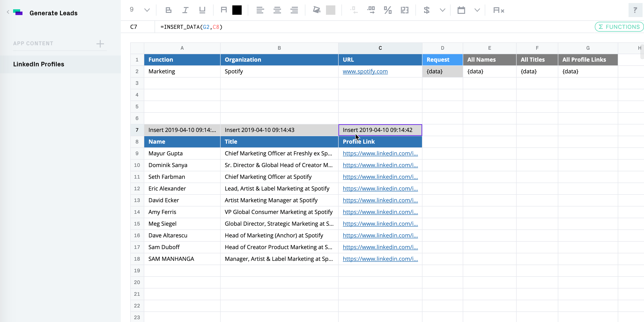Apply date format with calendar icon
This screenshot has width=644, height=322.
[461, 10]
